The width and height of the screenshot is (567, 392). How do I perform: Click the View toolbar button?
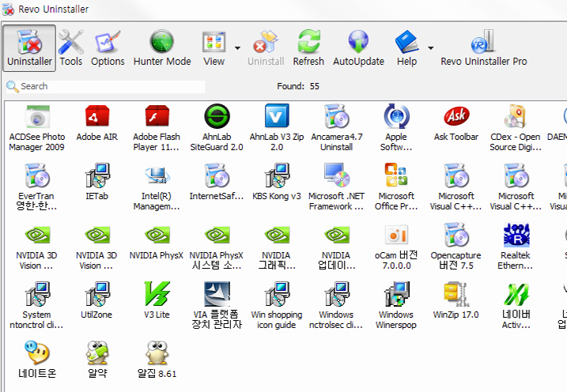(214, 48)
